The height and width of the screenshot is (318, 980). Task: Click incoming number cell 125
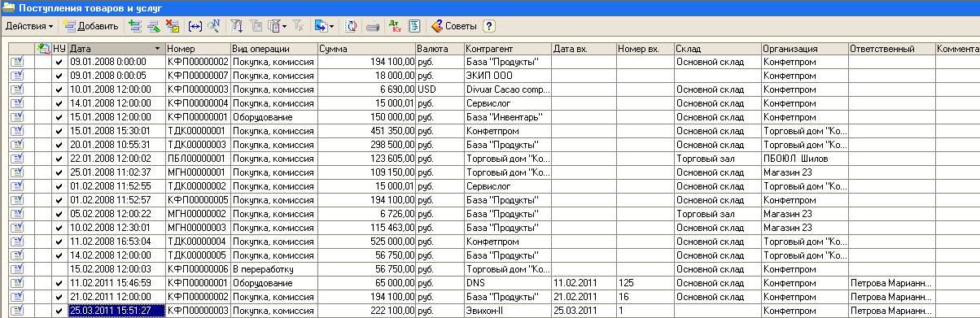coord(645,283)
